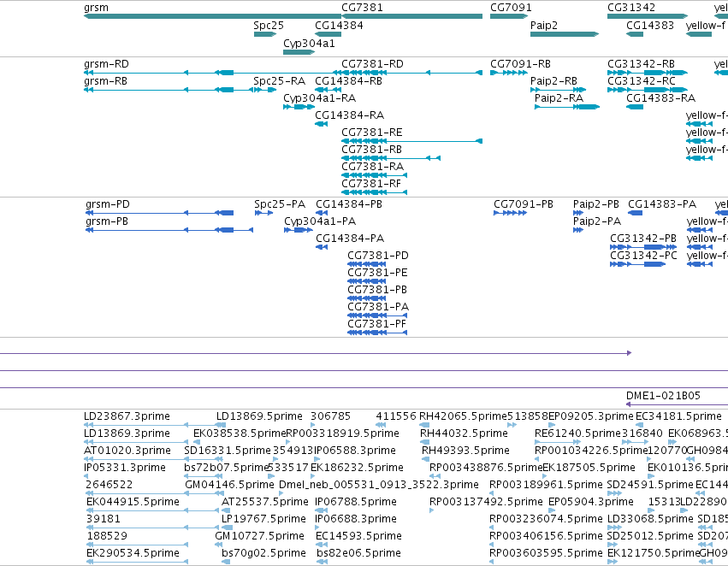Image resolution: width=728 pixels, height=566 pixels.
Task: Open the CG31342-PB protein label
Action: [643, 239]
